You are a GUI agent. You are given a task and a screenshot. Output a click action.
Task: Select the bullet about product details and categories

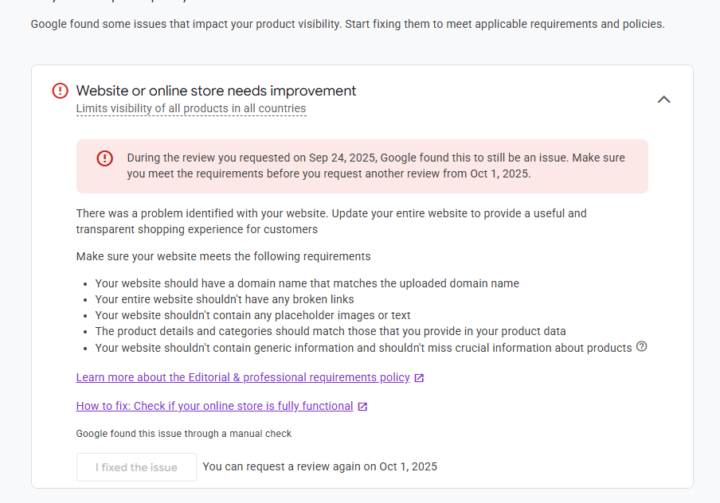330,332
